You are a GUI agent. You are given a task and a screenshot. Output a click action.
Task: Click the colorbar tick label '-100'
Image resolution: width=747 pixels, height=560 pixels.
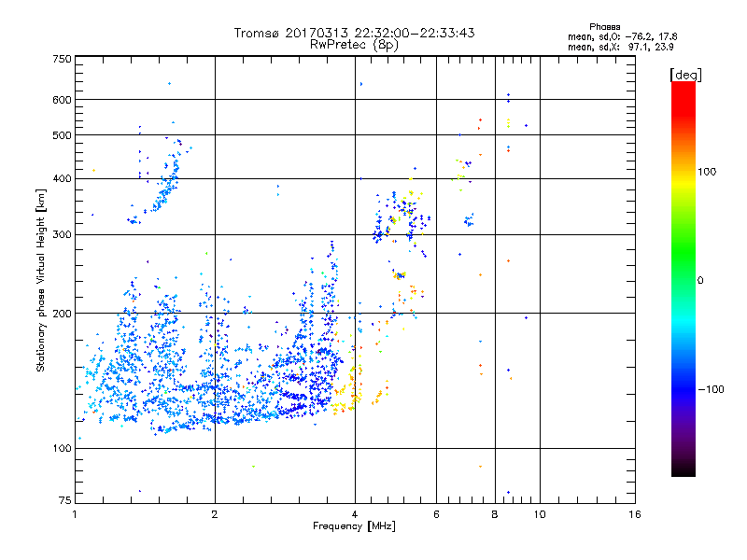[x=711, y=389]
